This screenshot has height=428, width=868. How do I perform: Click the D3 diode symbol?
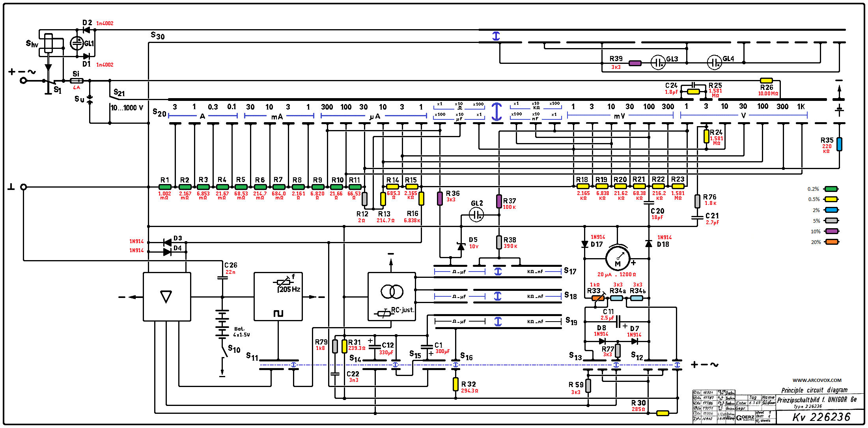click(x=167, y=242)
